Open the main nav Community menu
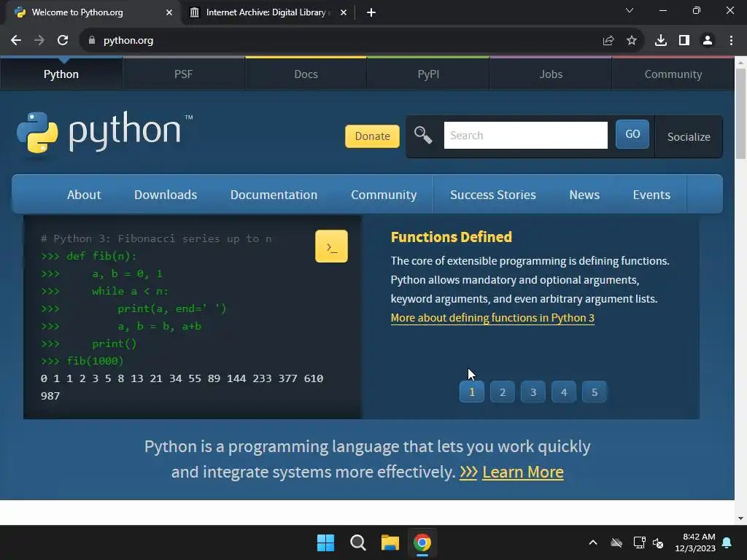 (384, 195)
